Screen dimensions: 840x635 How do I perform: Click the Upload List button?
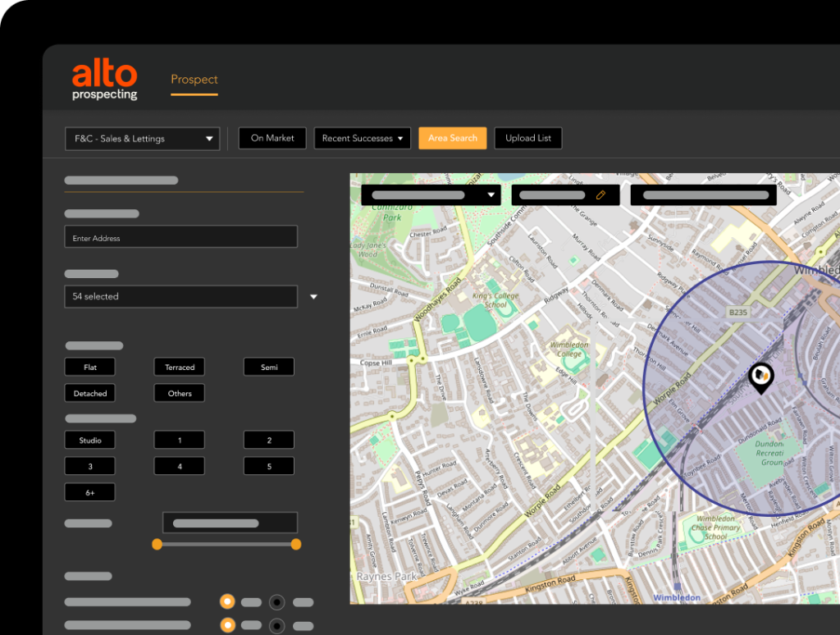[x=528, y=139]
